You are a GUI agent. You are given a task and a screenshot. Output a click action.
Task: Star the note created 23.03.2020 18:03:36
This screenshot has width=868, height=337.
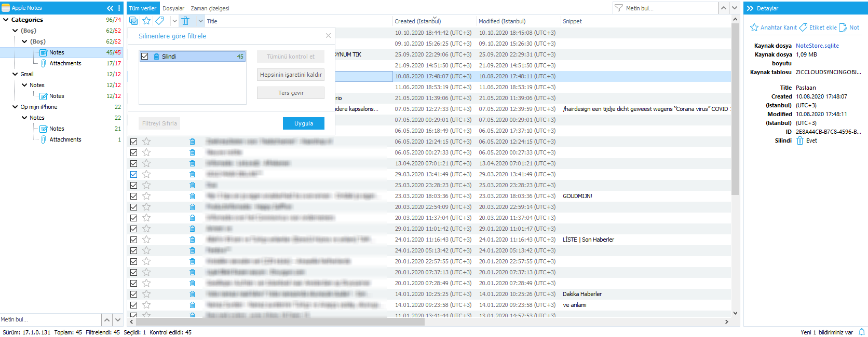click(x=146, y=196)
